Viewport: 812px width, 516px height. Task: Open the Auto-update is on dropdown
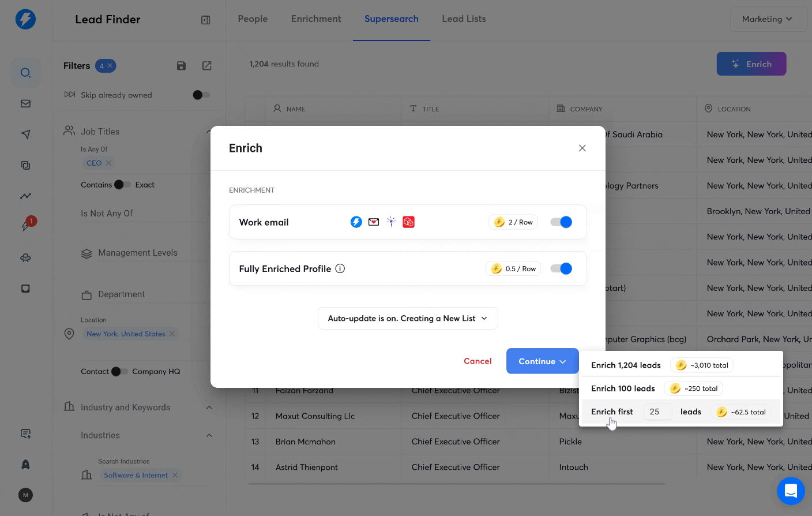click(408, 318)
